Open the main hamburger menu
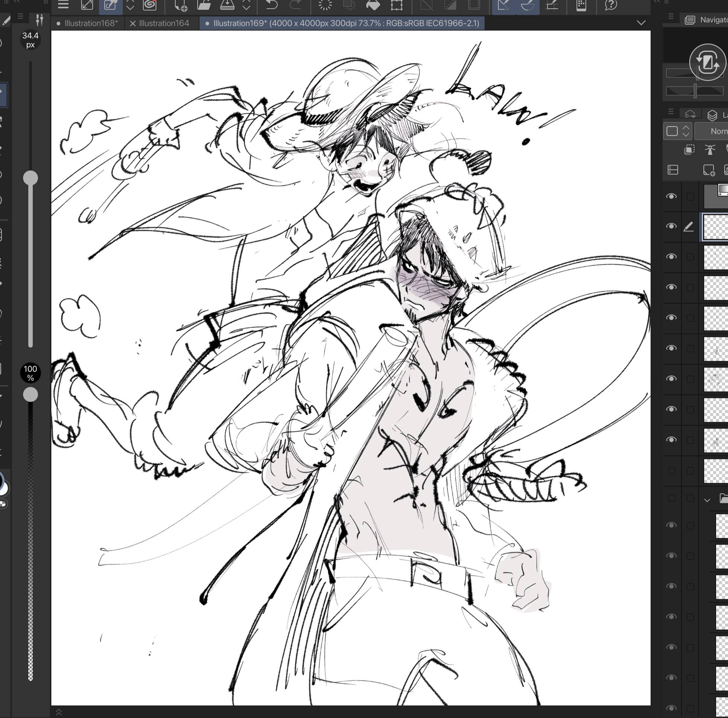Image resolution: width=728 pixels, height=718 pixels. coord(63,5)
